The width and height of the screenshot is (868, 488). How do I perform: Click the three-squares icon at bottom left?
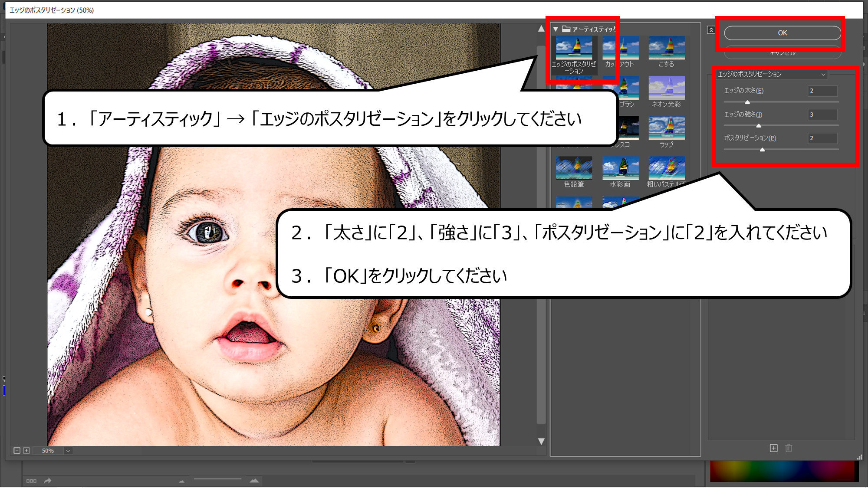(x=31, y=481)
